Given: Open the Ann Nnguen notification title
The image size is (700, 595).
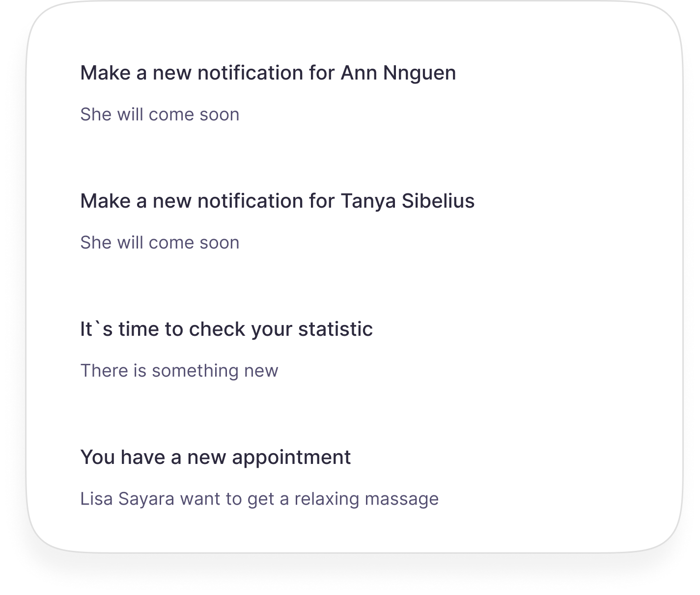Looking at the screenshot, I should [x=268, y=73].
